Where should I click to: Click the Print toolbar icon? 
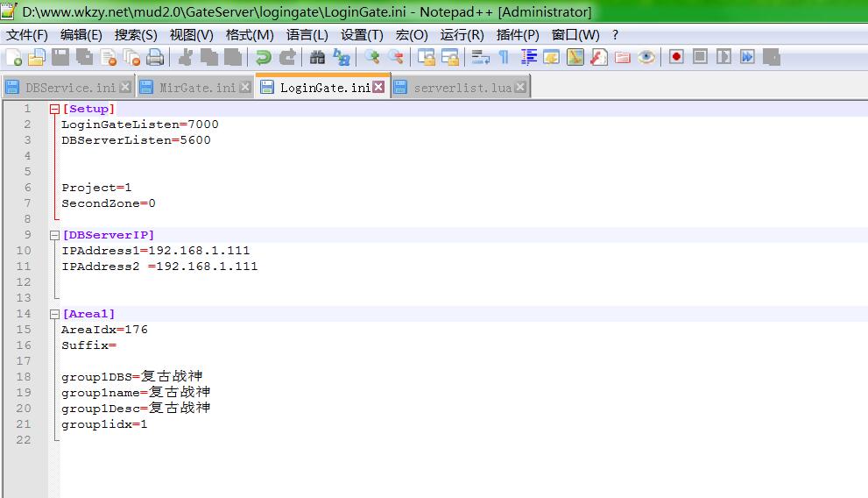(155, 57)
